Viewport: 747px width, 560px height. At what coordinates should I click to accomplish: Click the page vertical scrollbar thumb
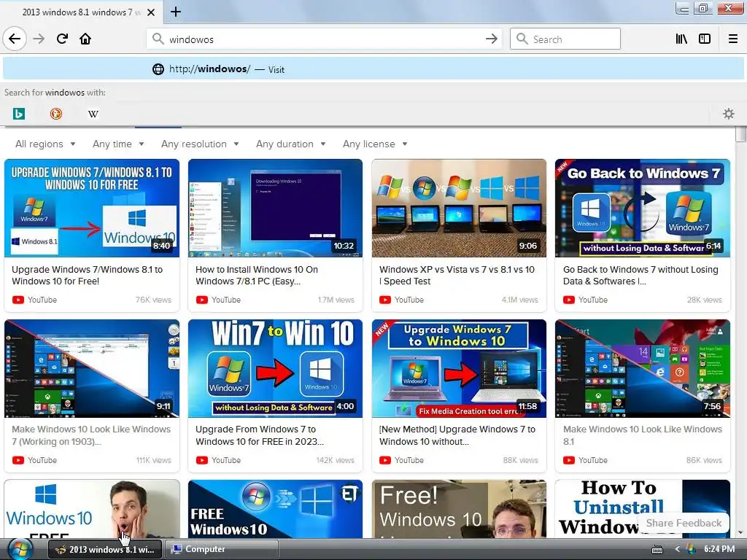tap(740, 134)
